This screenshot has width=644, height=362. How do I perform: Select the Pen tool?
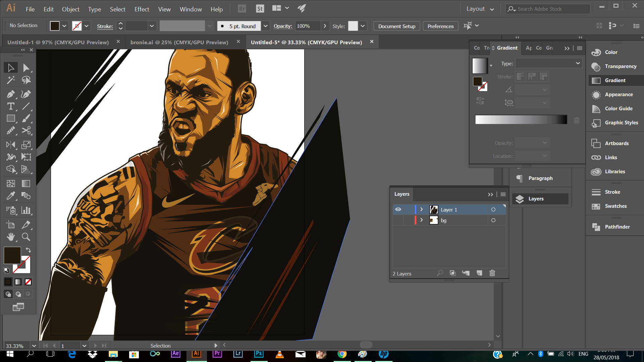pos(11,94)
